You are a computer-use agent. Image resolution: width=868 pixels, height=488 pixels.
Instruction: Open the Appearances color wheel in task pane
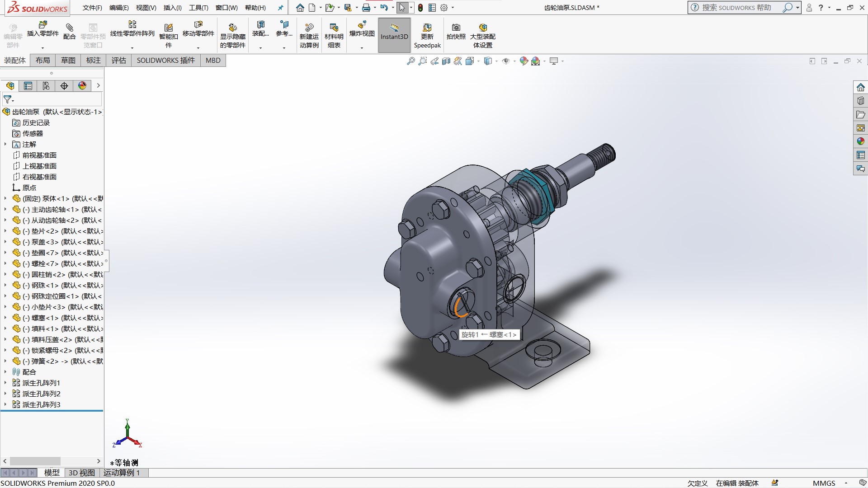860,141
